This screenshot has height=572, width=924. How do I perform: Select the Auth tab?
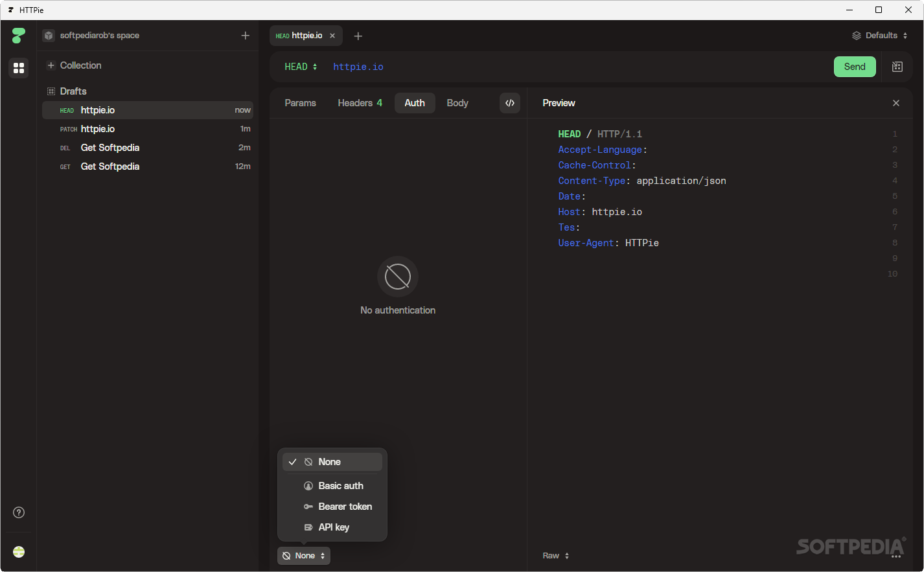pyautogui.click(x=415, y=103)
